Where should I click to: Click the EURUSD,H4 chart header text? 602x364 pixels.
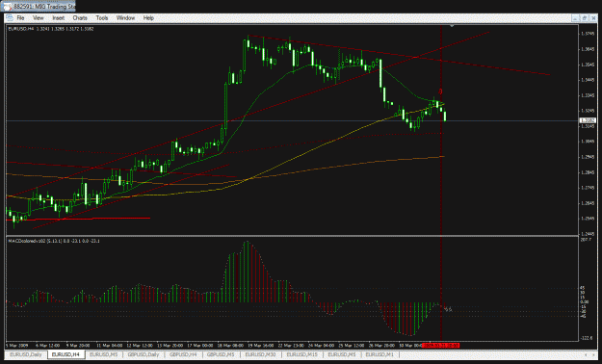pyautogui.click(x=51, y=29)
